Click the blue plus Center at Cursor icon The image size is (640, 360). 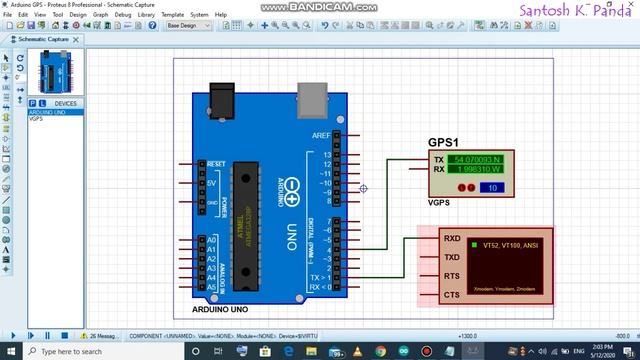click(264, 25)
